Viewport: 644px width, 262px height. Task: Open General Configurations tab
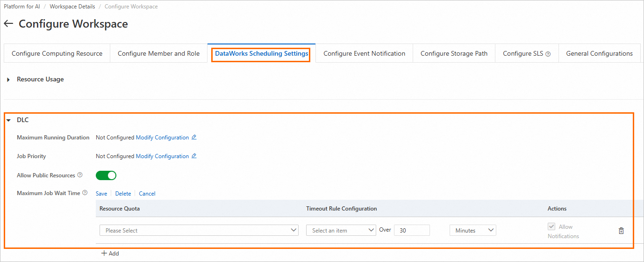(600, 53)
